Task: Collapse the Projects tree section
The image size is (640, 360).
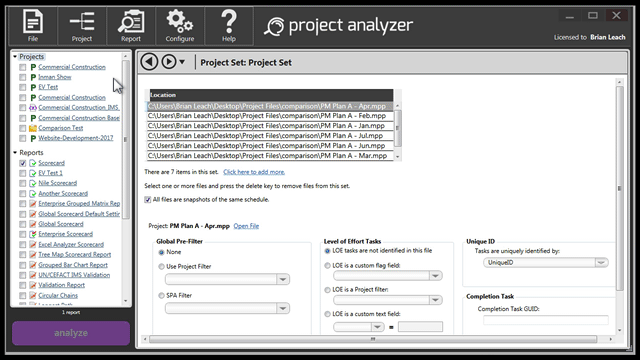Action: 15,57
